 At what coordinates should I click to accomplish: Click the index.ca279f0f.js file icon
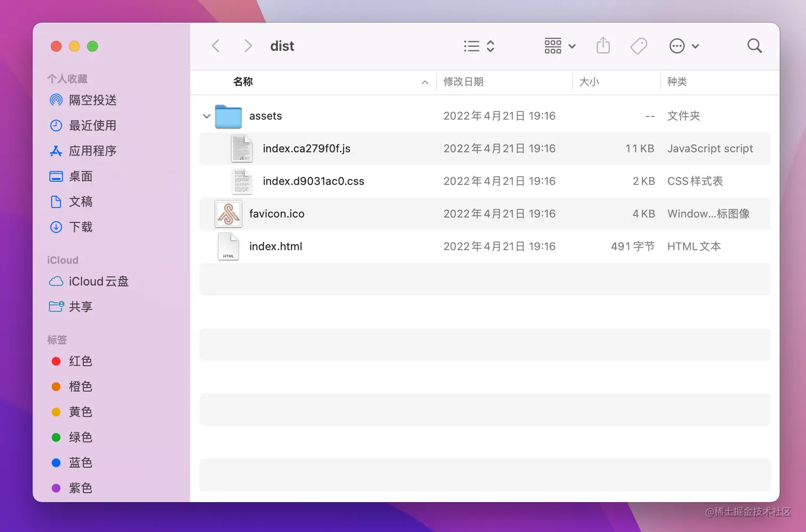click(241, 148)
